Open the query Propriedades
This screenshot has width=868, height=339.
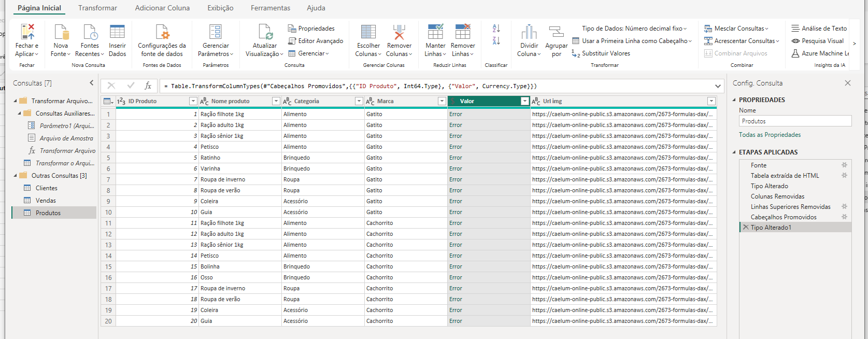311,29
